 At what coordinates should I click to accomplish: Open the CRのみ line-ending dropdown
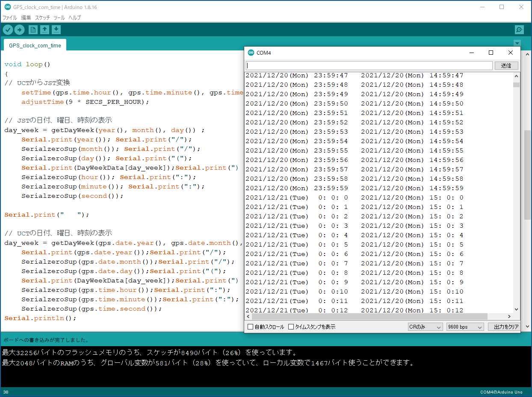(x=425, y=326)
